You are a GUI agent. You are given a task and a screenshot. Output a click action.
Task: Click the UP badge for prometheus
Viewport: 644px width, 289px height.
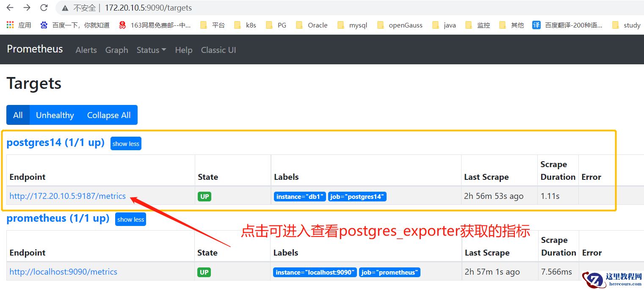pyautogui.click(x=204, y=272)
